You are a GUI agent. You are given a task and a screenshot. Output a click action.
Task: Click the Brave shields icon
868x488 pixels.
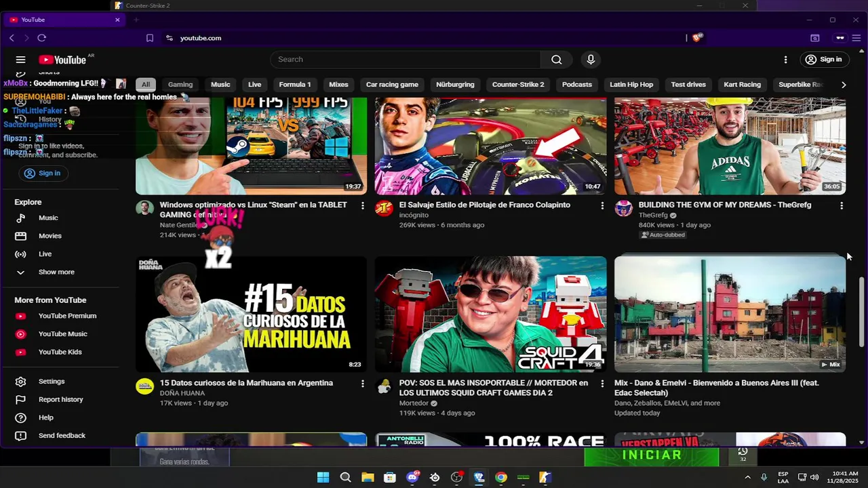[x=696, y=38]
